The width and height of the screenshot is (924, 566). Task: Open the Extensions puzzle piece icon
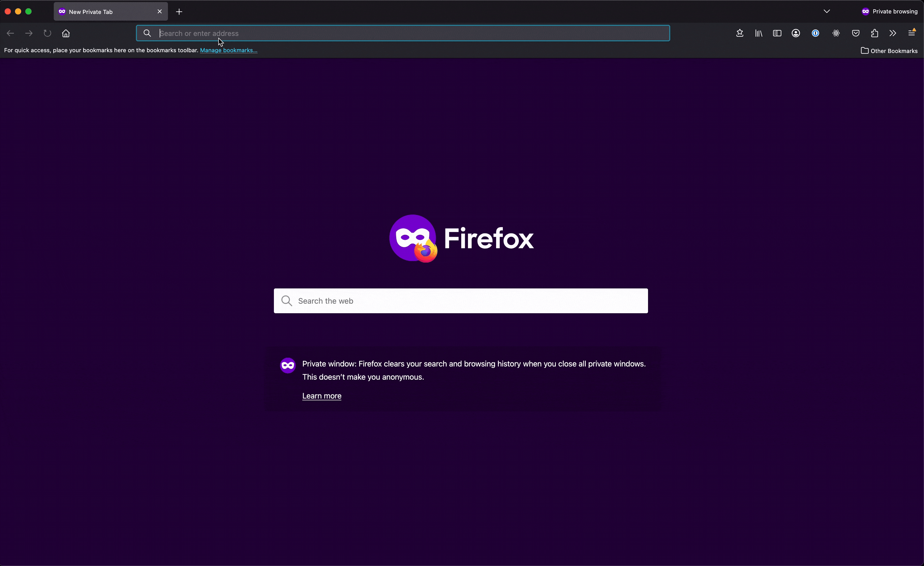tap(874, 33)
